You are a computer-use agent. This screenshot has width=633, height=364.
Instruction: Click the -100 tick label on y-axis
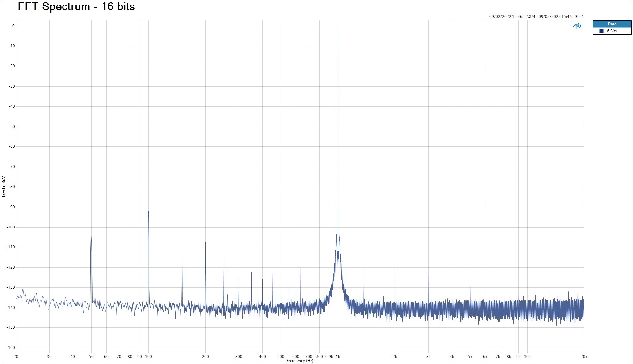(x=11, y=227)
